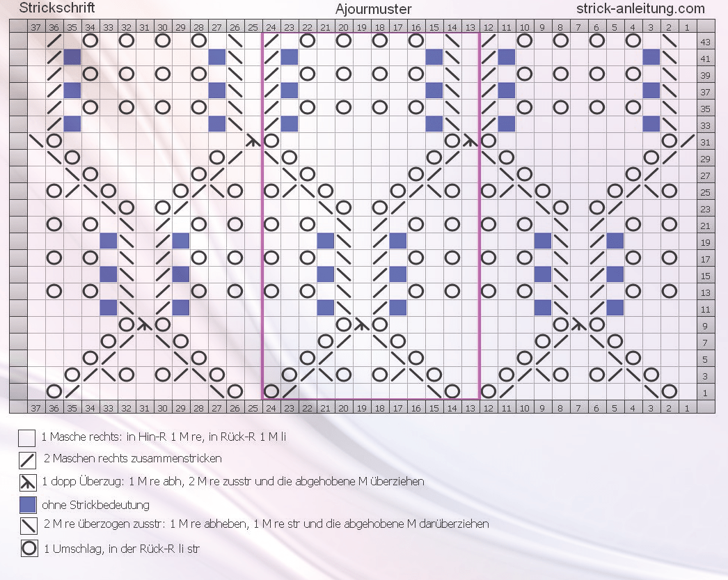Click the double decrease symbol in row 9, column 31
This screenshot has width=728, height=580.
(144, 324)
